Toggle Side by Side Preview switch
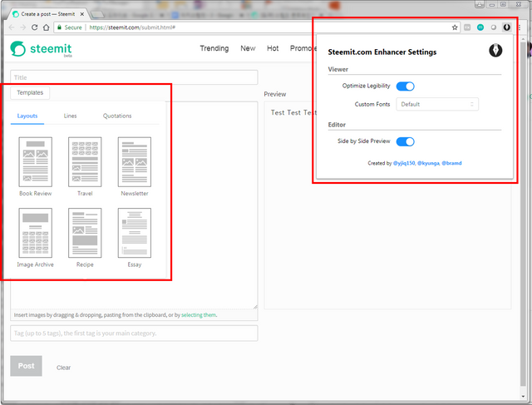 (405, 141)
